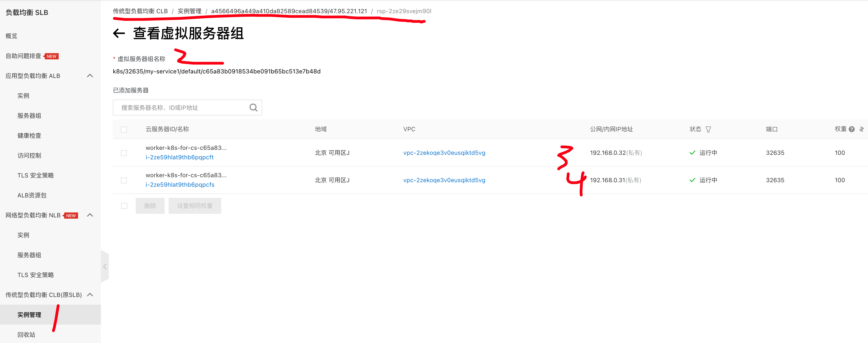Tick the checkbox for server 192.168.0.32

pos(124,153)
